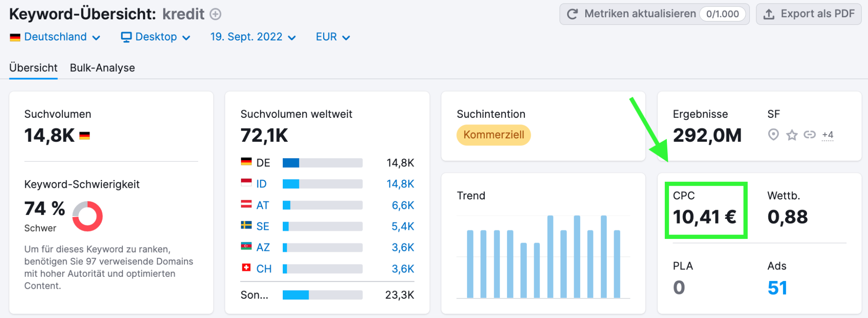Screen dimensions: 868x318
Task: Click the 5,4K volume link for SE
Action: pos(403,226)
